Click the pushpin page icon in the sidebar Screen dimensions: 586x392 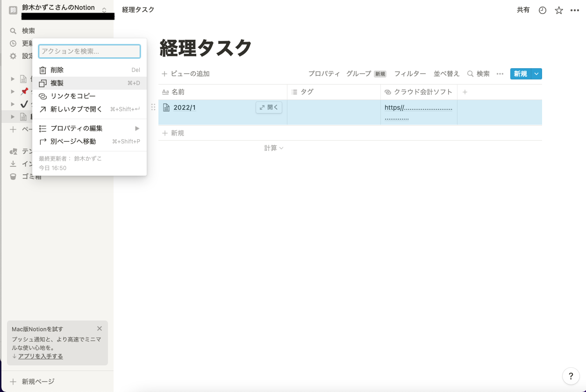(24, 91)
